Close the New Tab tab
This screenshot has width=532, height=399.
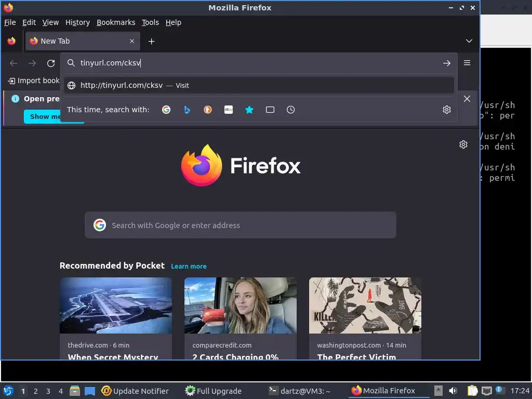(x=132, y=41)
